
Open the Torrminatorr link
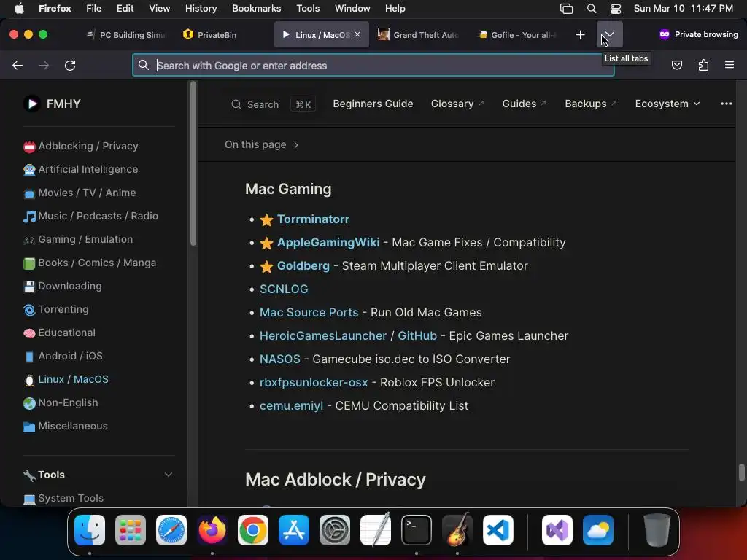point(313,219)
